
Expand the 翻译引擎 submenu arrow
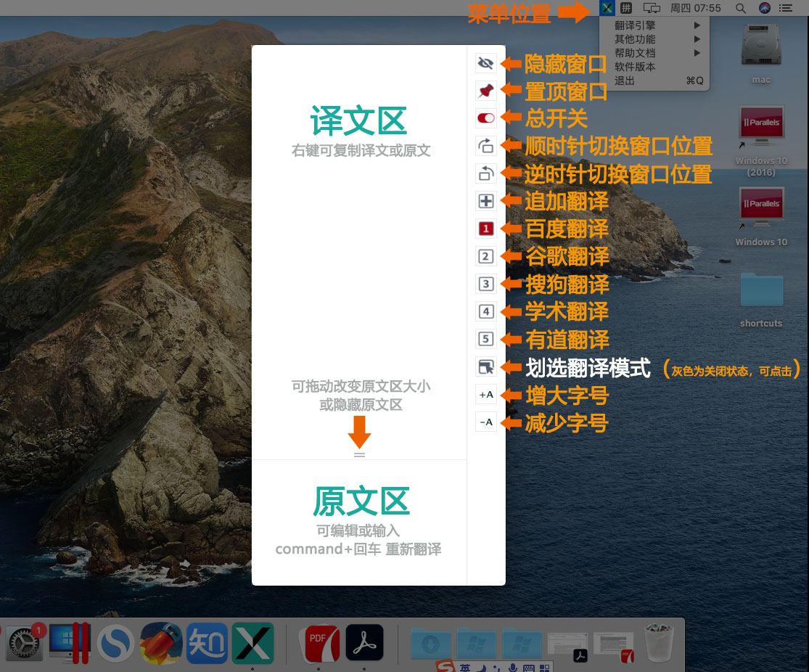click(697, 25)
